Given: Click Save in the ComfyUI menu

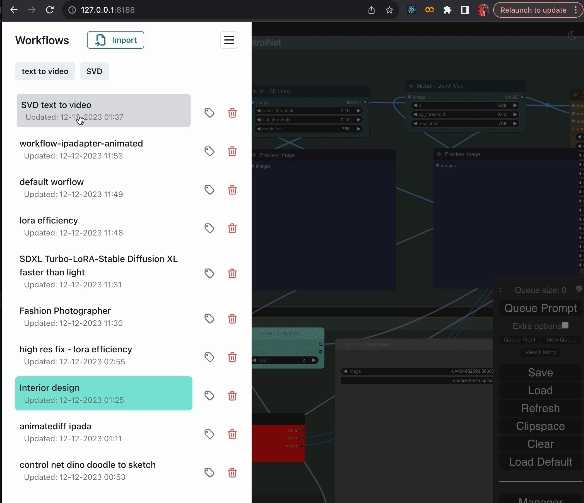Looking at the screenshot, I should coord(540,372).
